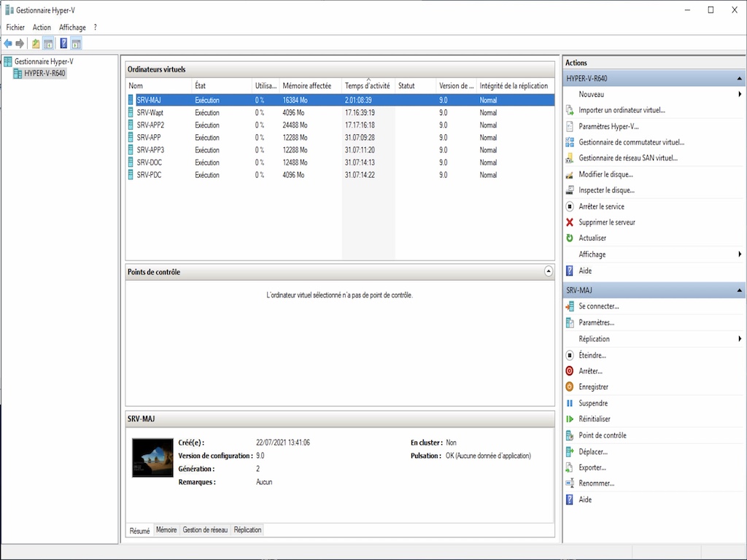The height and width of the screenshot is (560, 747).
Task: Open Paramètres Hyper-V...
Action: click(x=608, y=126)
